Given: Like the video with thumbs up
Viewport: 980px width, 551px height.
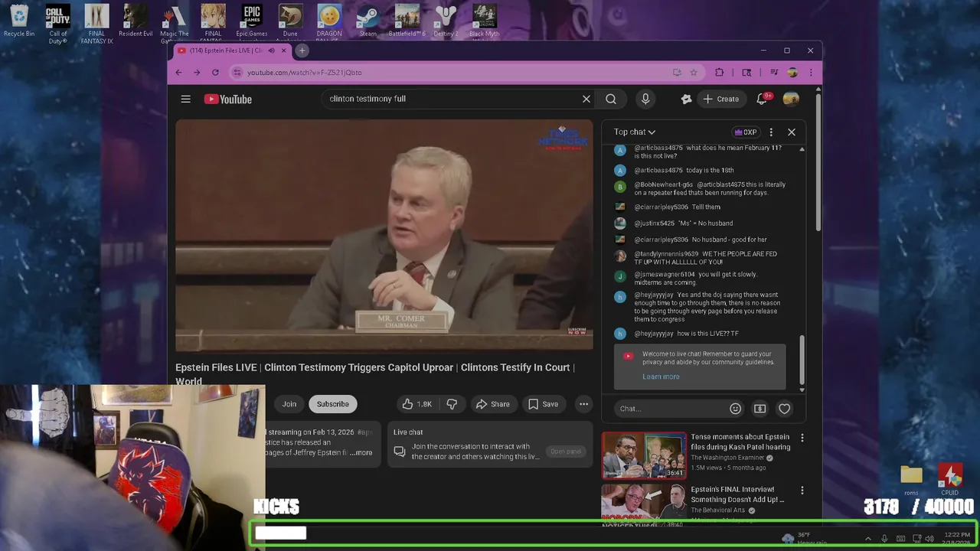Looking at the screenshot, I should pos(417,404).
